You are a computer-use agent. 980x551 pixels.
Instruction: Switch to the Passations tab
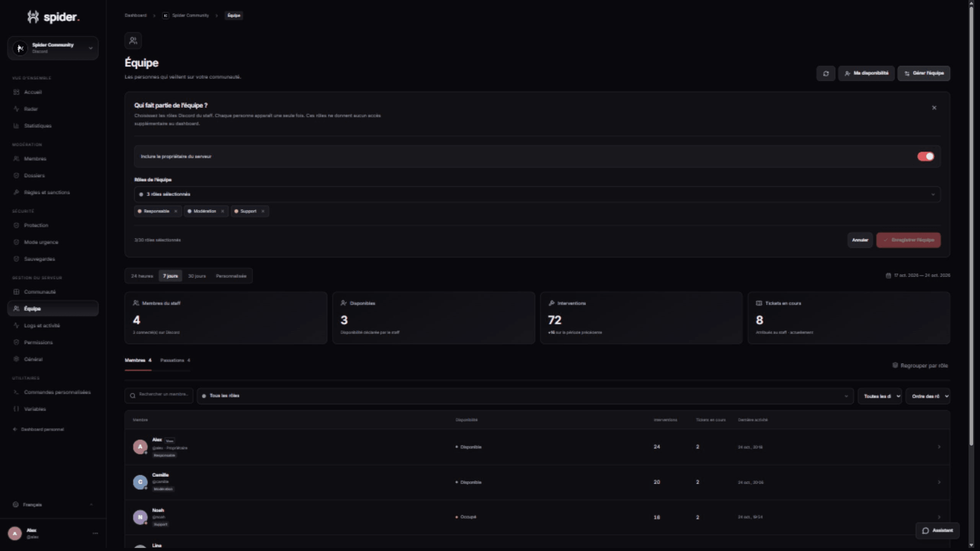point(175,360)
